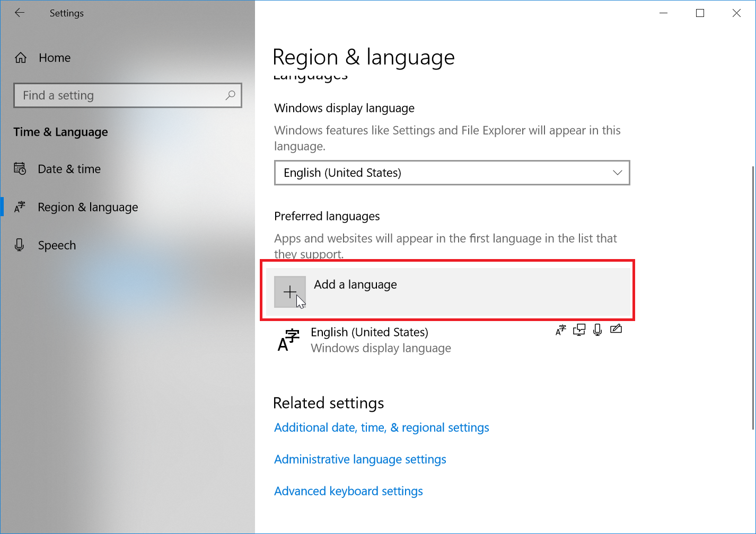Maximize the Settings window
756x534 pixels.
coord(700,13)
